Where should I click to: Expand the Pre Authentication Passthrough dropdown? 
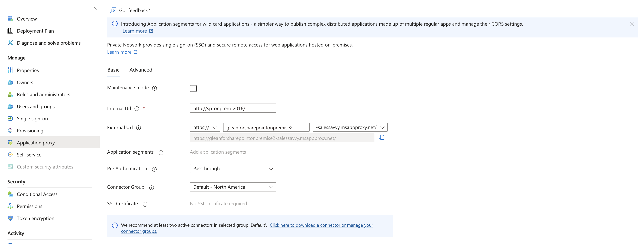click(x=233, y=169)
